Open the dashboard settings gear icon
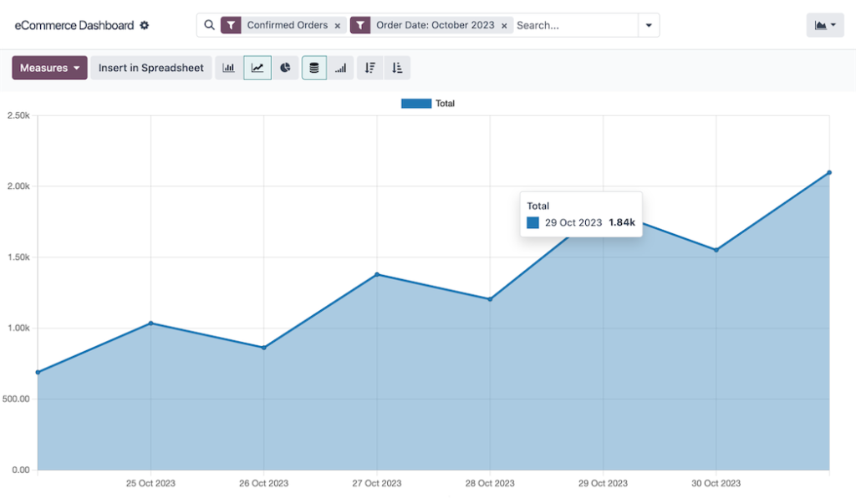Image resolution: width=856 pixels, height=504 pixels. [144, 25]
